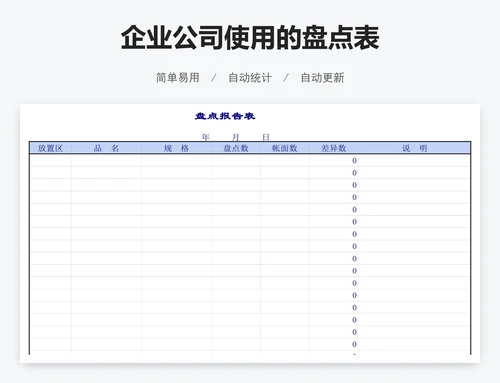500x383 pixels.
Task: Click the 月 date label
Action: [236, 137]
